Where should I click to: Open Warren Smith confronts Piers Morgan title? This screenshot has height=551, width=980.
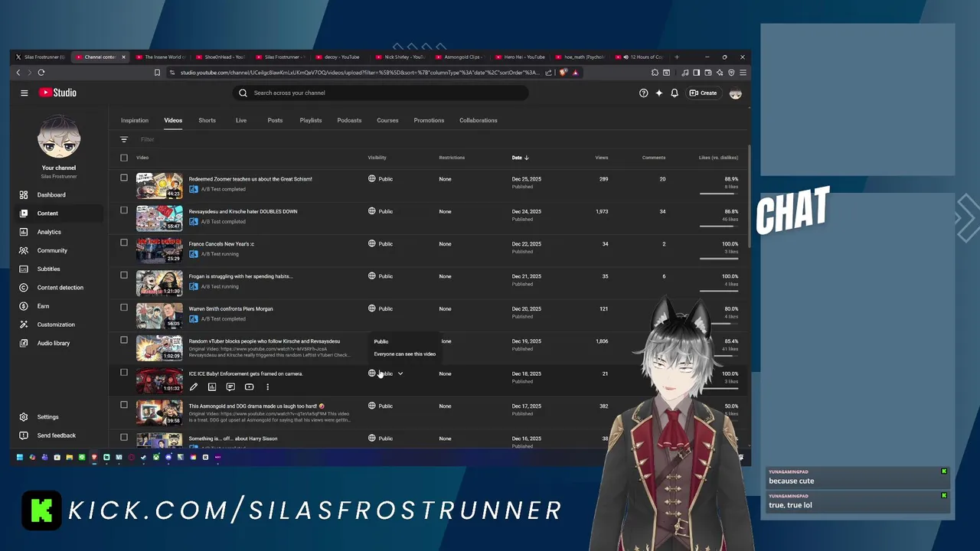(230, 309)
